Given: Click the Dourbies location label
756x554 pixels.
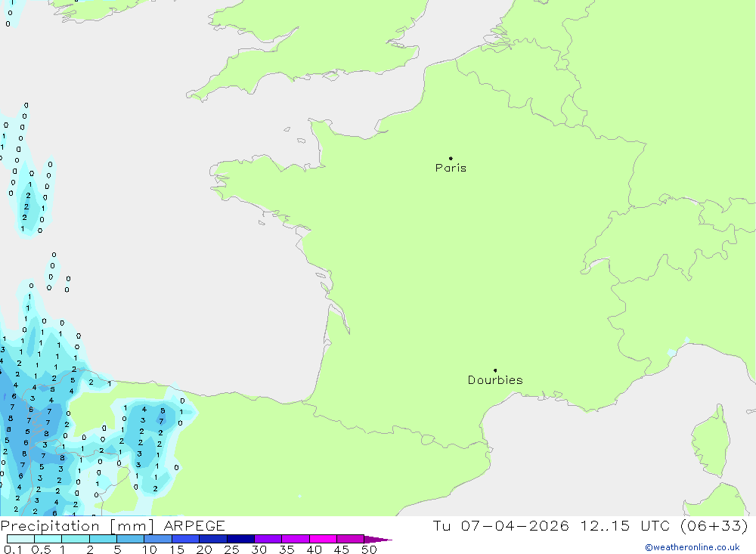Looking at the screenshot, I should 495,380.
